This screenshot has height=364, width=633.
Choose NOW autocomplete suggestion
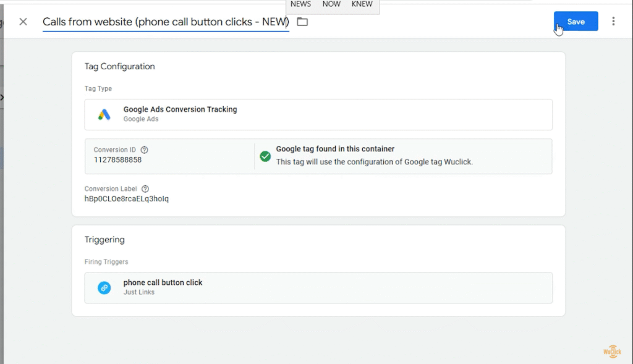(331, 4)
